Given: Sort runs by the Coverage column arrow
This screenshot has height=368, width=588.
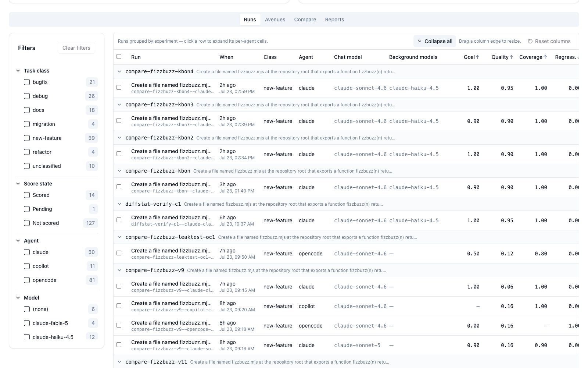Looking at the screenshot, I should point(545,57).
